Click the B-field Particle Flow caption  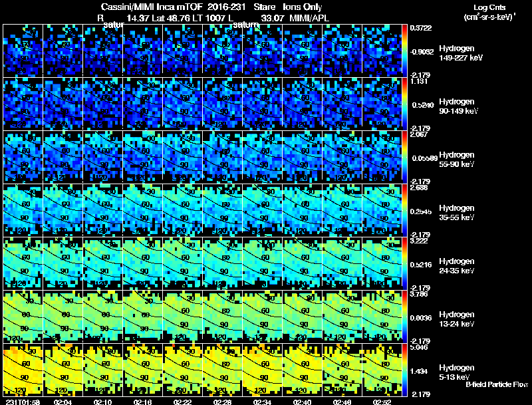tap(497, 384)
